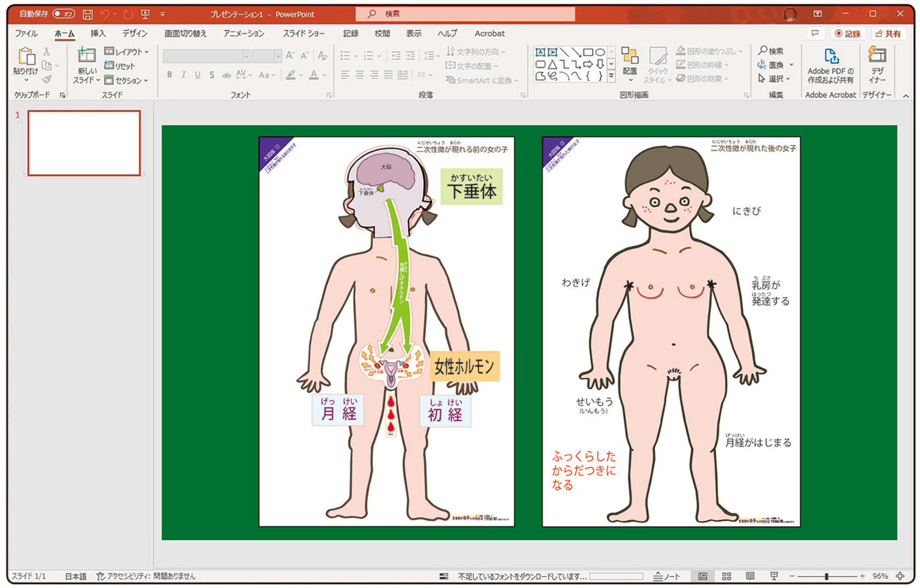The height and width of the screenshot is (588, 920).
Task: Click the Adobe PDF create and share icon
Action: (x=830, y=57)
